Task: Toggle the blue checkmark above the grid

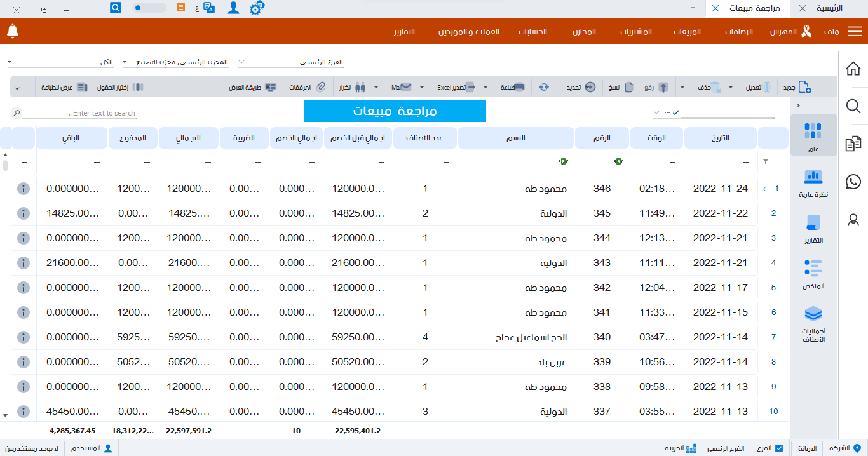Action: [677, 111]
